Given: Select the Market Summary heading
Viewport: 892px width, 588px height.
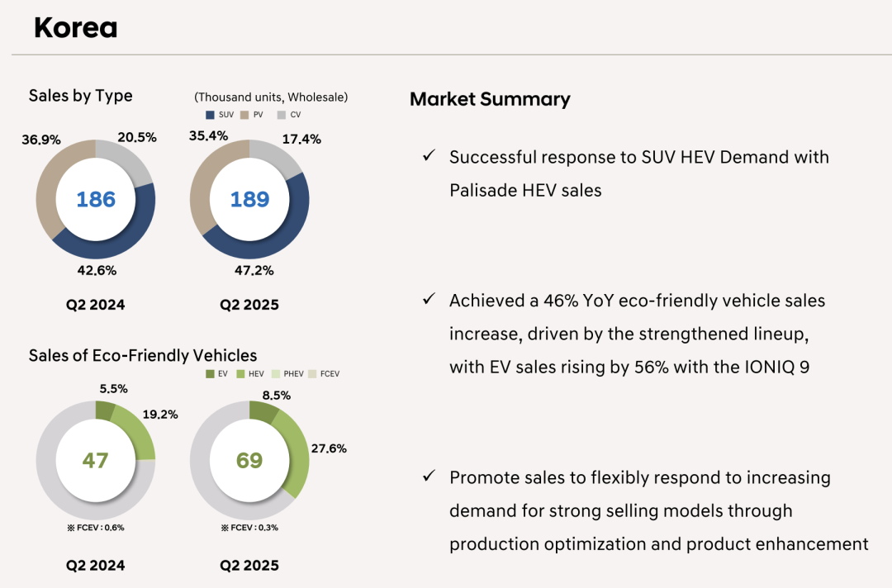Looking at the screenshot, I should point(490,99).
